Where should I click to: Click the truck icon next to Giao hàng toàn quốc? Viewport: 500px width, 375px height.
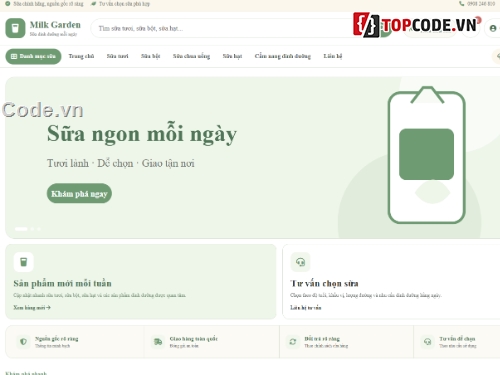pos(158,342)
